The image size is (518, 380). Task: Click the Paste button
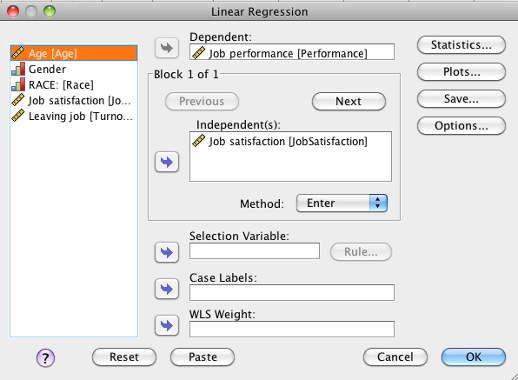coord(202,357)
